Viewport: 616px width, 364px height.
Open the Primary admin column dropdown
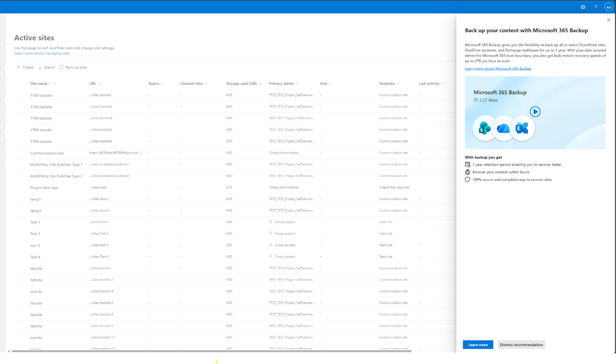[297, 84]
